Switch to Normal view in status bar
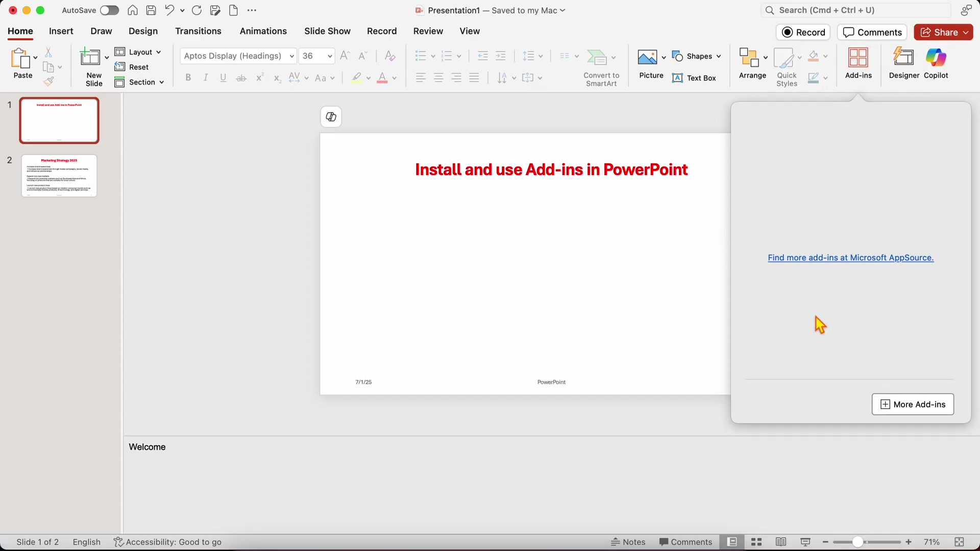 point(732,542)
